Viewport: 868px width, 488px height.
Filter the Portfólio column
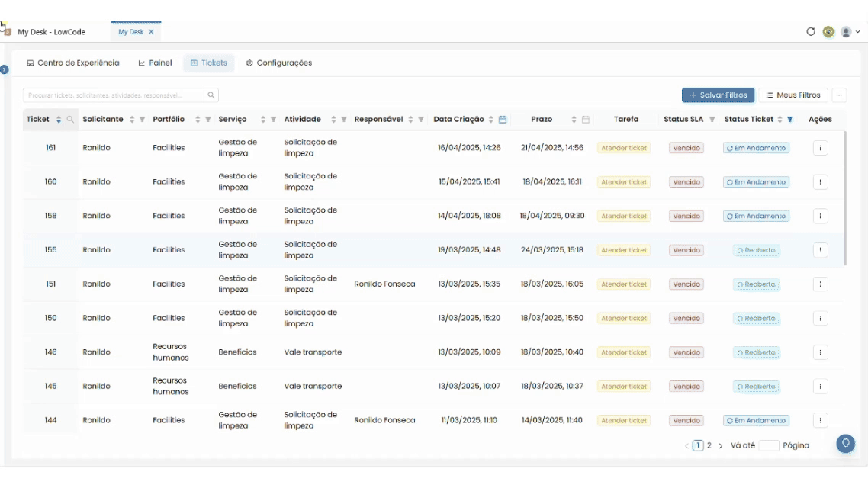point(208,120)
